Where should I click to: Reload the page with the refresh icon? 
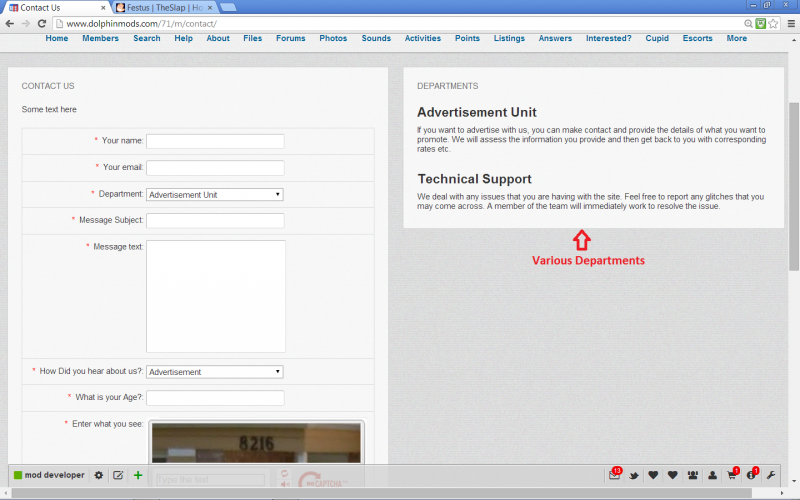coord(42,23)
